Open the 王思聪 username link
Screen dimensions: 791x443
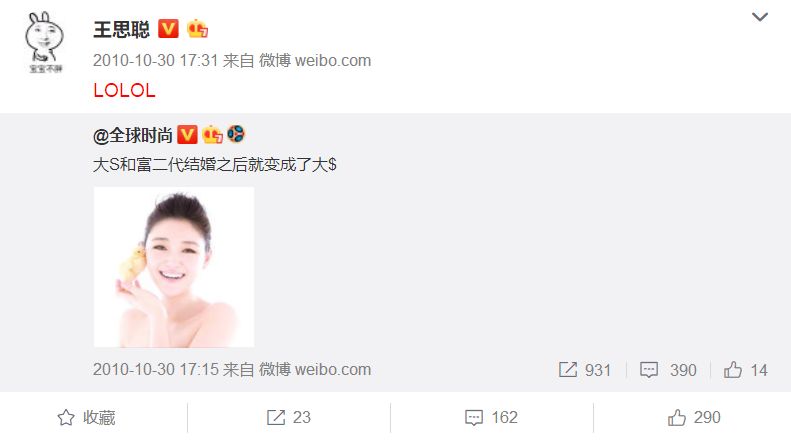122,29
